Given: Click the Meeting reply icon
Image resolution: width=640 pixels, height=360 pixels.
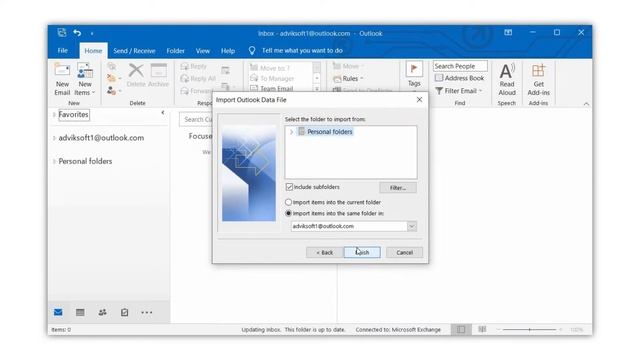Looking at the screenshot, I should 225,71.
